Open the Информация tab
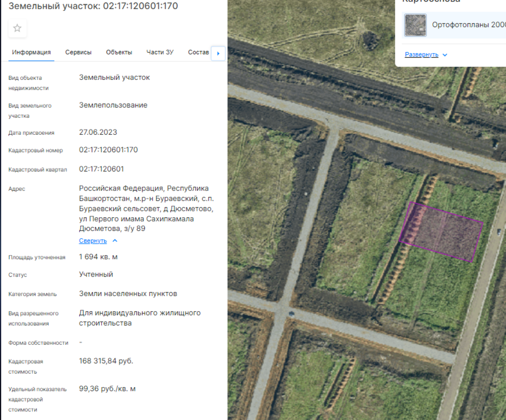506x420 pixels. (31, 52)
